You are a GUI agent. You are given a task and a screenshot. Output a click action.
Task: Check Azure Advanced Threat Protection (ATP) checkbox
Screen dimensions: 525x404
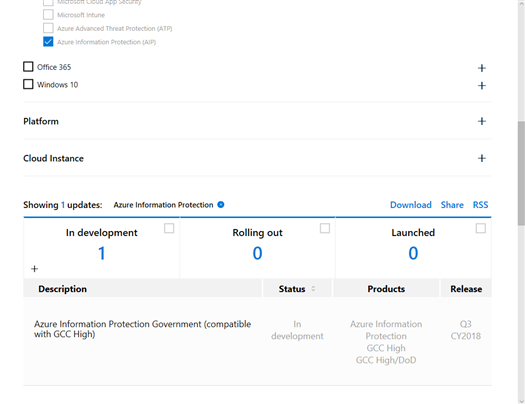48,28
